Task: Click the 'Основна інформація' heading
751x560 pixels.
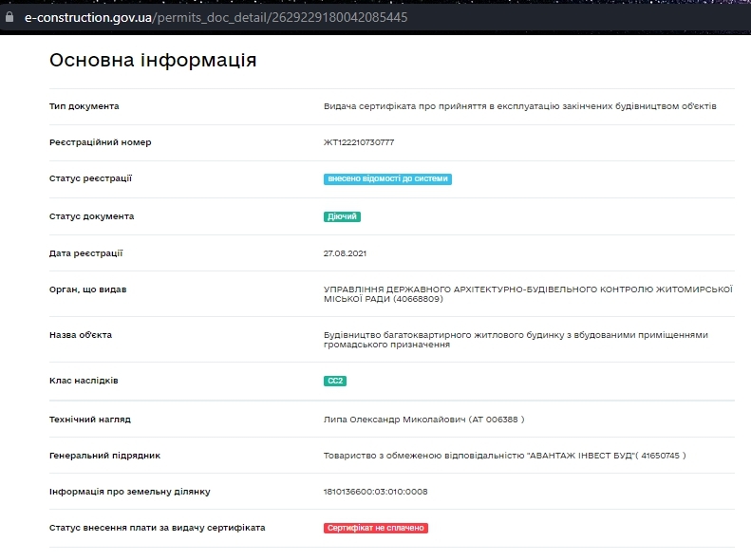Action: tap(153, 61)
